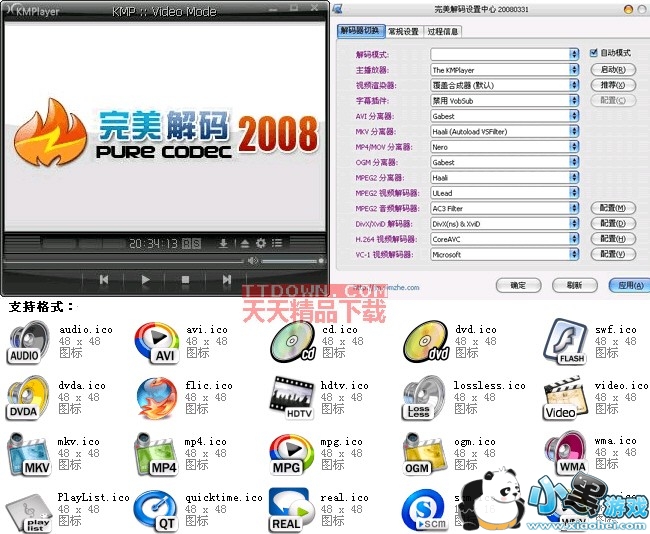Select the DVD disc icon

[x=426, y=342]
